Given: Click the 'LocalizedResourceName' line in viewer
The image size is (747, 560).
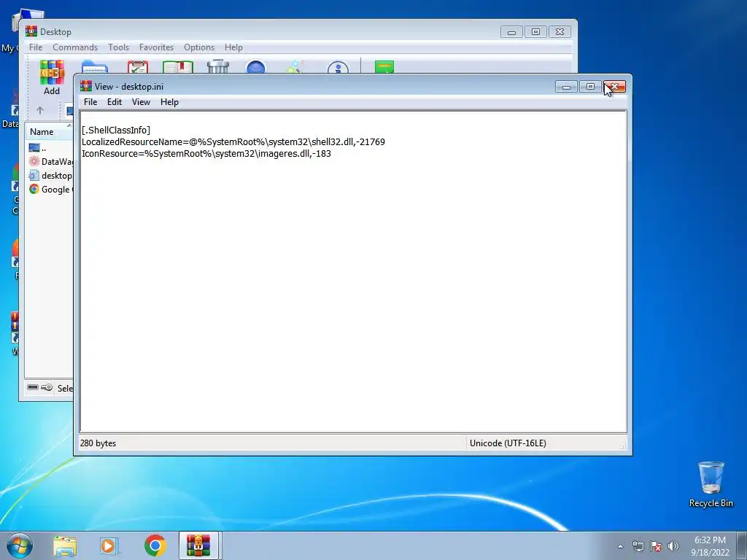Looking at the screenshot, I should [233, 142].
